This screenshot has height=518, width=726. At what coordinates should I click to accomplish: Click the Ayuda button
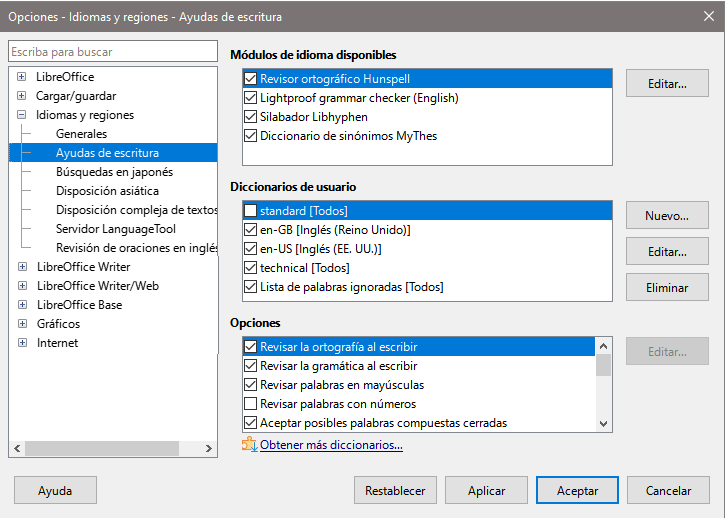pyautogui.click(x=55, y=490)
